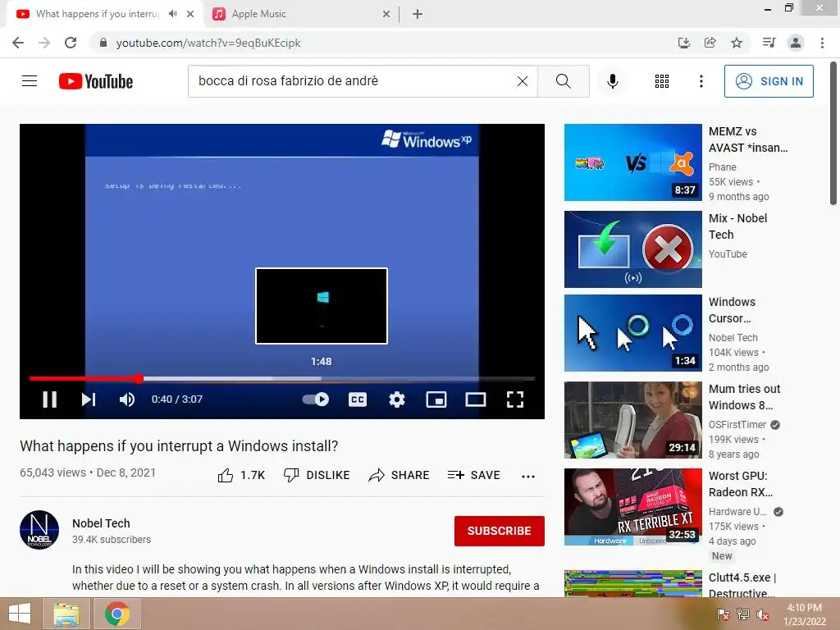Click the DISLIKE button

pyautogui.click(x=317, y=475)
